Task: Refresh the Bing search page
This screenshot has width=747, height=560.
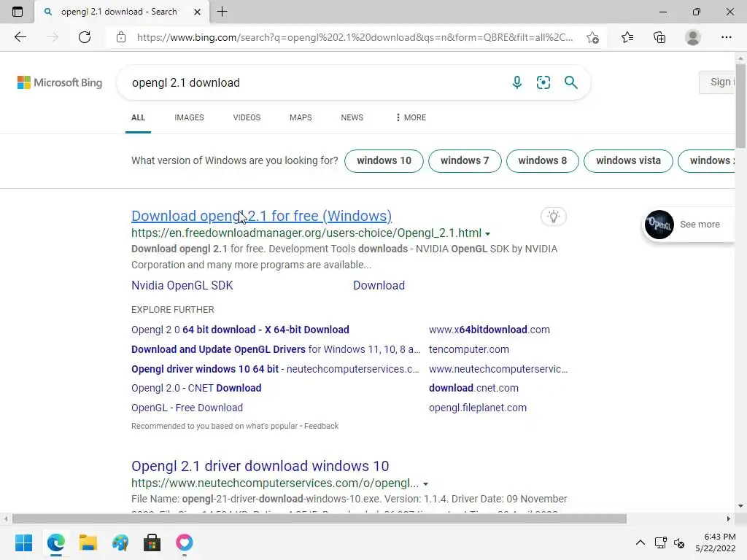Action: click(x=85, y=37)
